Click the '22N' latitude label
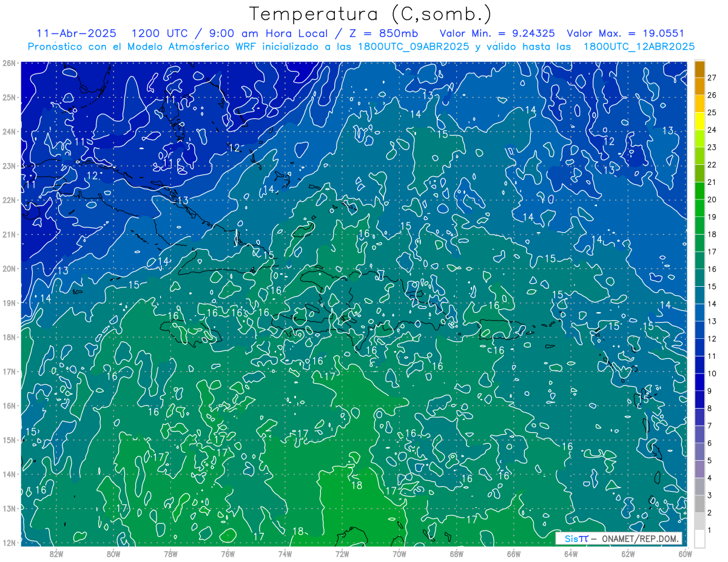Image resolution: width=728 pixels, height=562 pixels. 8,200
